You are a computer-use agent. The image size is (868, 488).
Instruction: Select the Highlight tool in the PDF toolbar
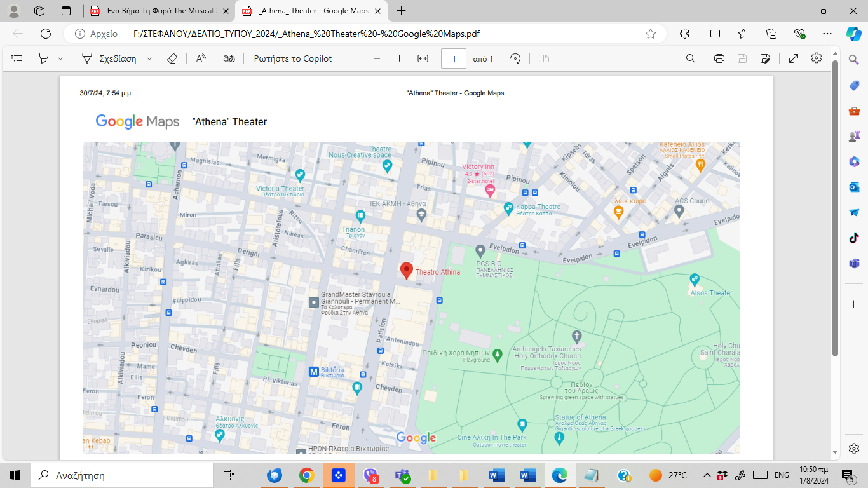pyautogui.click(x=44, y=58)
